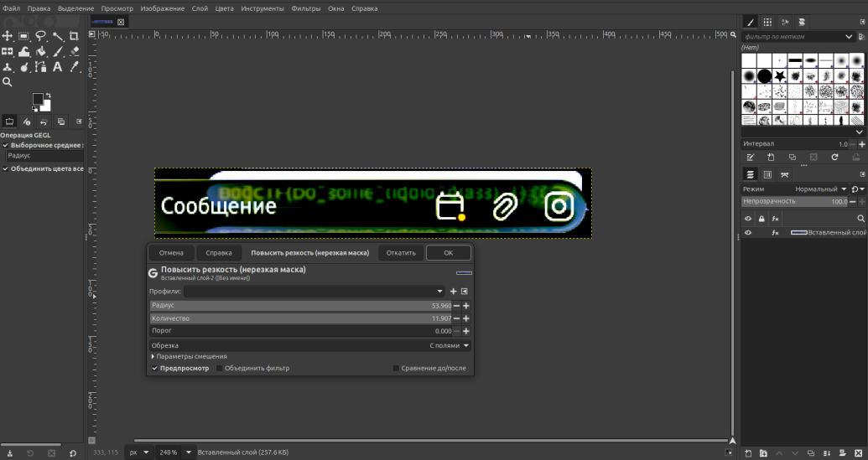Reset colors to default black and white
The image size is (868, 460).
35,110
